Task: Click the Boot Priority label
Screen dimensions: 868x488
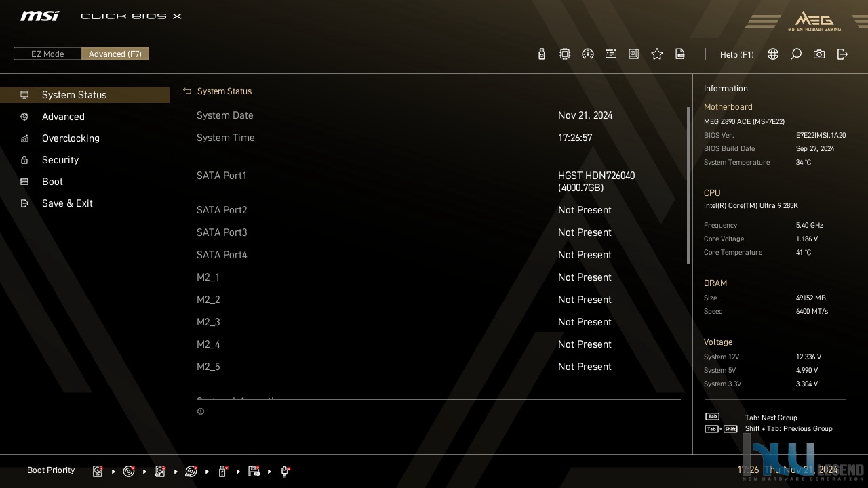Action: pyautogui.click(x=51, y=470)
